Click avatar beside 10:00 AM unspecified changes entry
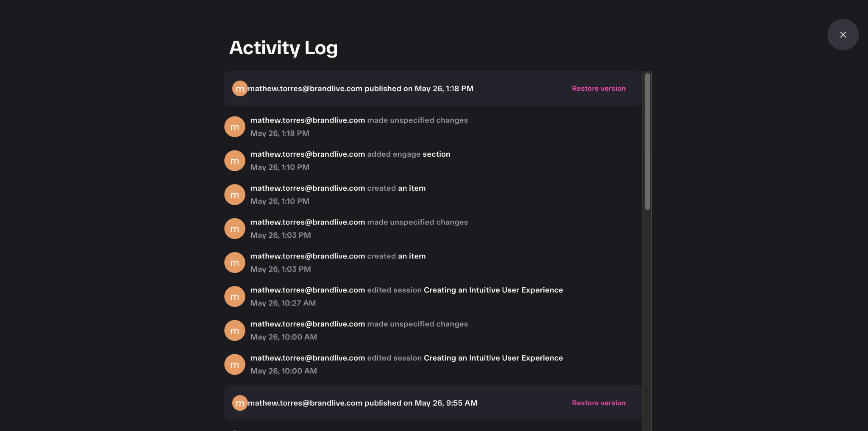This screenshot has width=868, height=431. coord(235,330)
